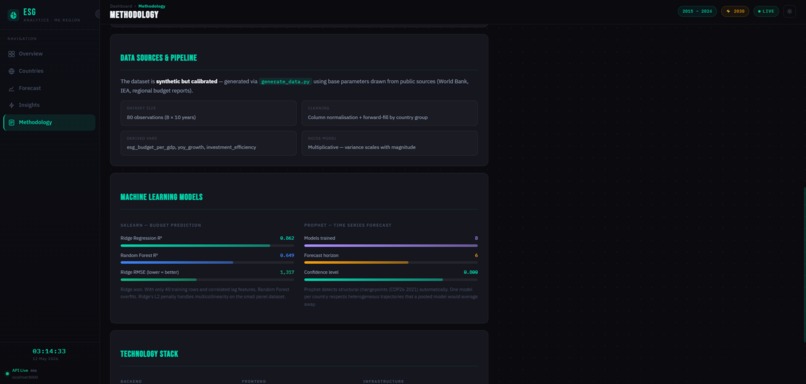Click the LIVE status badge
Image resolution: width=806 pixels, height=384 pixels.
[x=766, y=11]
